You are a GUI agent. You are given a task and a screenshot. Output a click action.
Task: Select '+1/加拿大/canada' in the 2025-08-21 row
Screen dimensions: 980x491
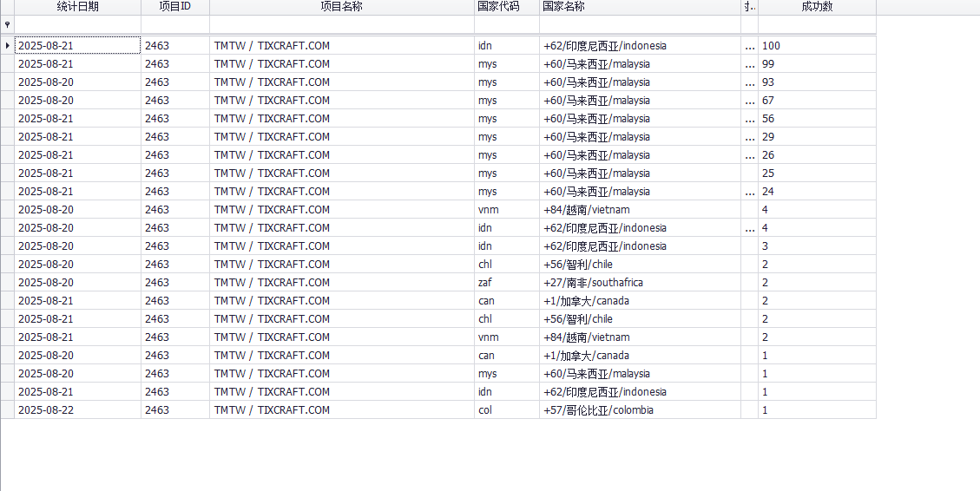[640, 300]
